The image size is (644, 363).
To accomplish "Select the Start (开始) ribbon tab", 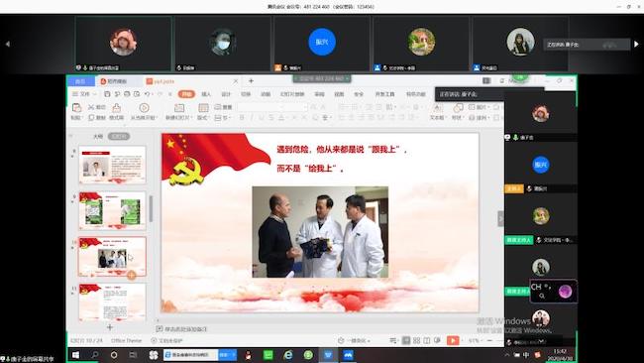I will [186, 94].
